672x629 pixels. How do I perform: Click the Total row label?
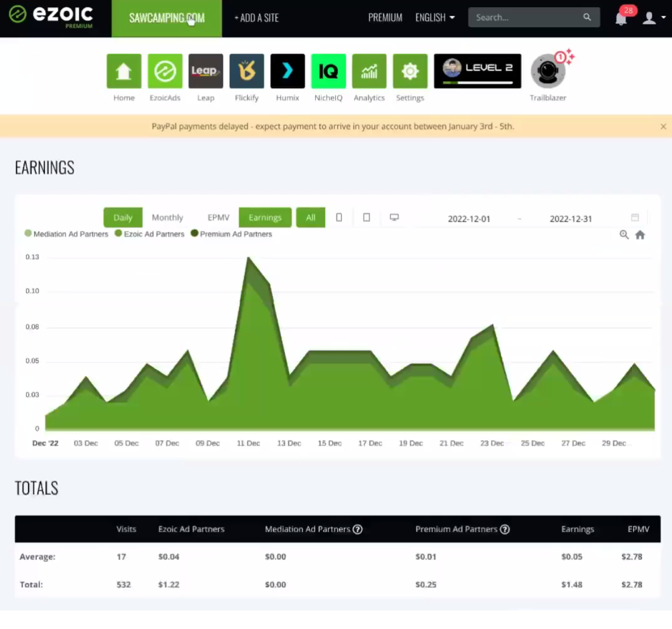click(x=31, y=584)
